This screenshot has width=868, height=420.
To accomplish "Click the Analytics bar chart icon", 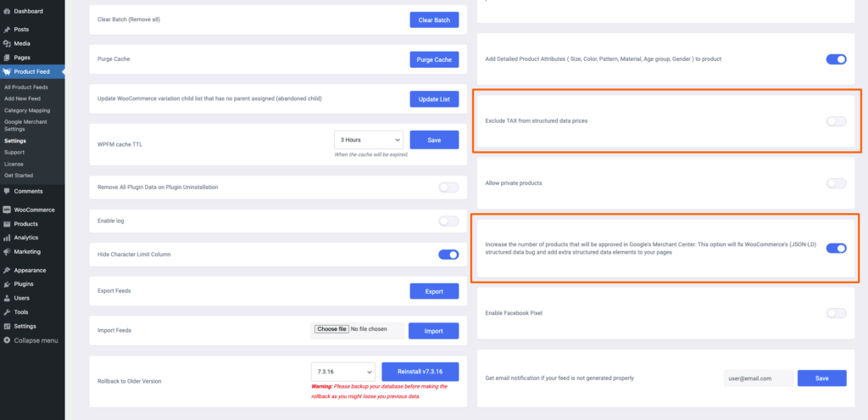I will pos(7,238).
